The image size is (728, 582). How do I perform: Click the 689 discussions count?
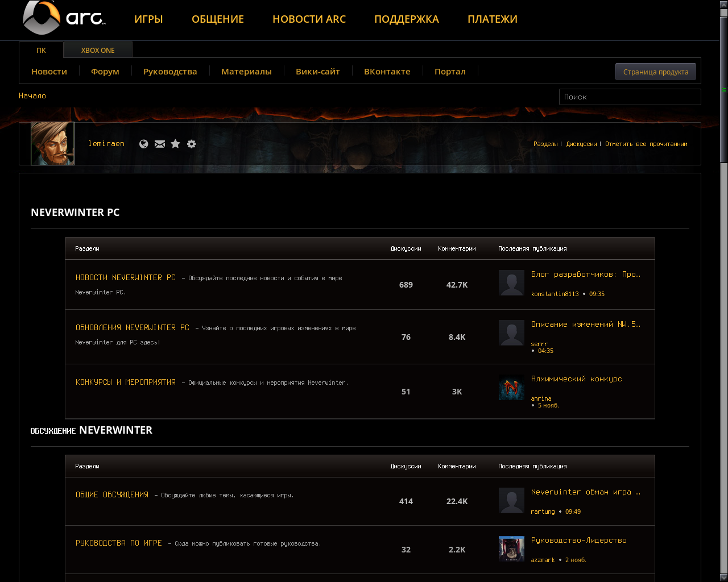(x=406, y=285)
